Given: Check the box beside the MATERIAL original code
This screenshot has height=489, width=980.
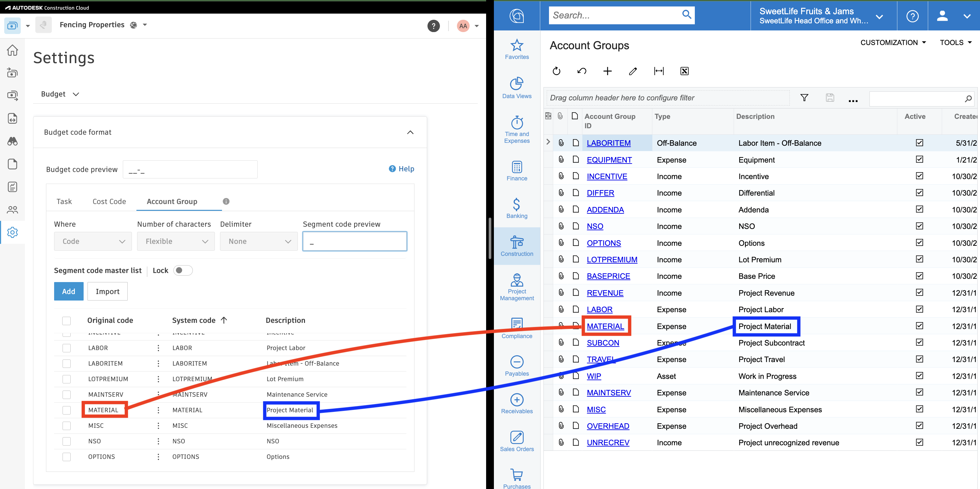Looking at the screenshot, I should point(66,410).
